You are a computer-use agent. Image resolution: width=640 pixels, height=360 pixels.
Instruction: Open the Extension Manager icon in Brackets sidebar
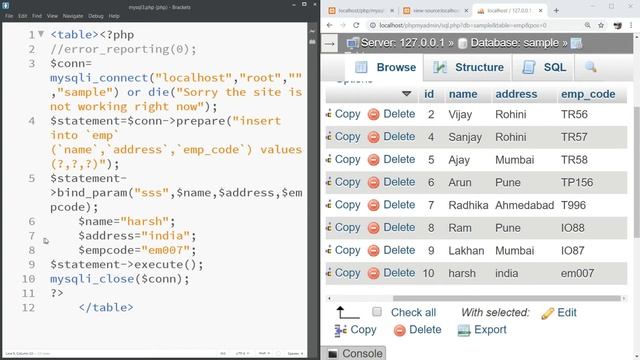tap(313, 42)
